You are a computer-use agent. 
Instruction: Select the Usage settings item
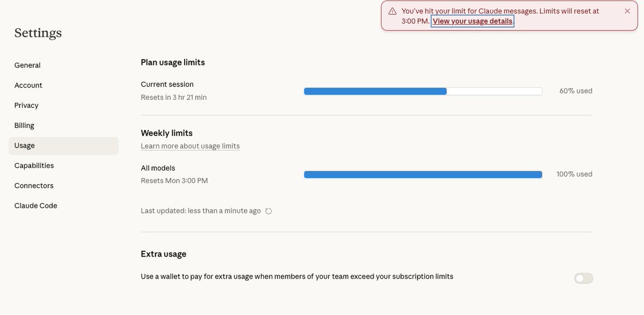[63, 146]
